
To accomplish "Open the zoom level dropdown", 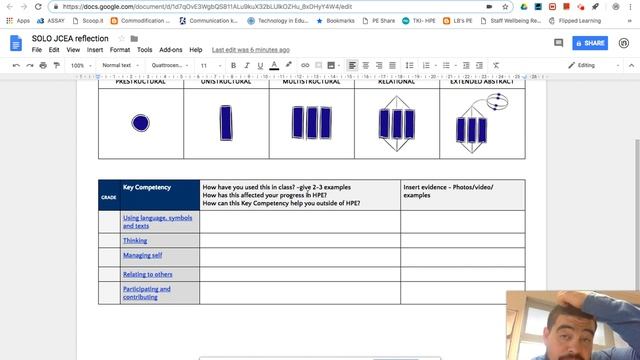I will click(x=81, y=65).
